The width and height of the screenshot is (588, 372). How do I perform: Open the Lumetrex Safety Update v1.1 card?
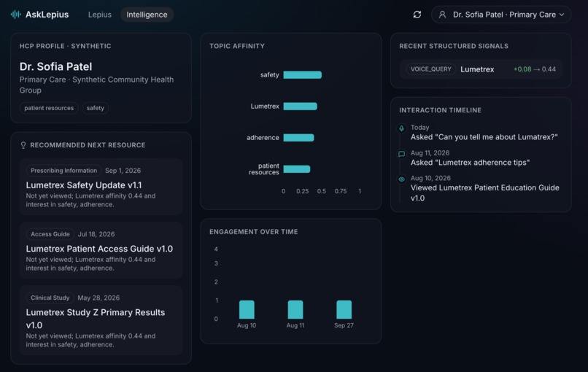(101, 187)
